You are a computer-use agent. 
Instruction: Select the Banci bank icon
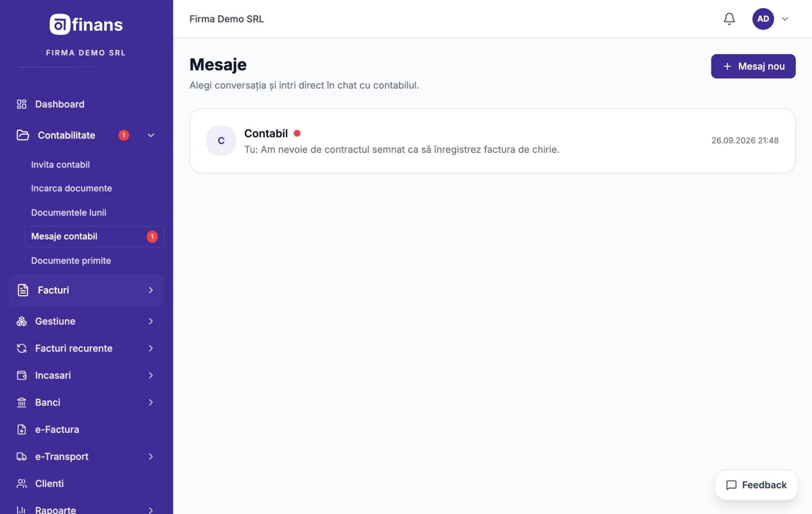coord(22,402)
